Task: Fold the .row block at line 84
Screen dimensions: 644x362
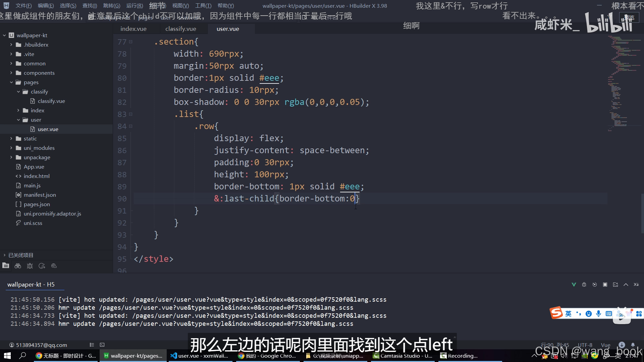Action: [131, 126]
